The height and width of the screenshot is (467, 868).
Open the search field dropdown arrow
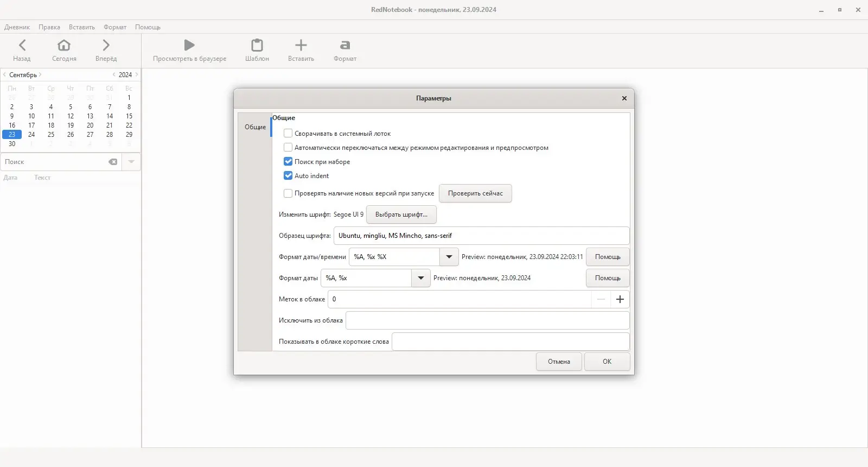(x=131, y=162)
